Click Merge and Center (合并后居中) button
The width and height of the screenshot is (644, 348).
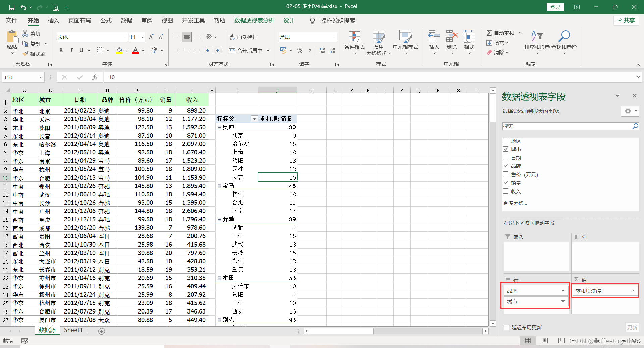tap(246, 50)
